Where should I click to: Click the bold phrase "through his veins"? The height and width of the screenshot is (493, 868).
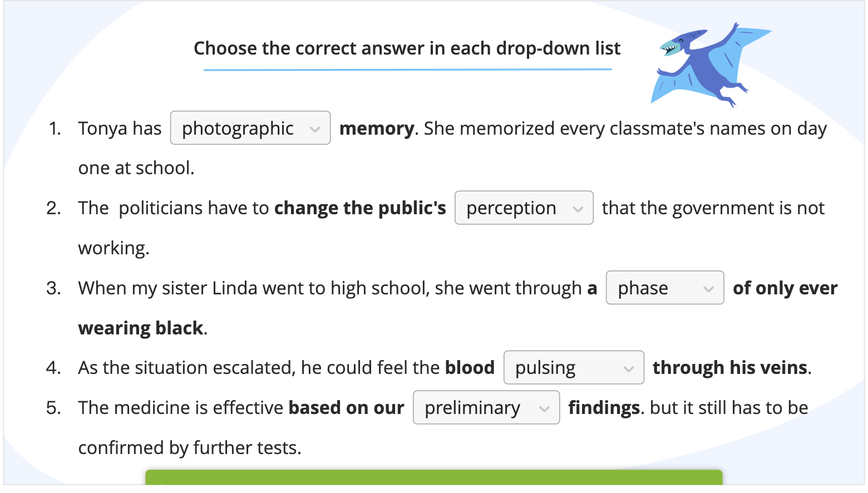pos(730,368)
